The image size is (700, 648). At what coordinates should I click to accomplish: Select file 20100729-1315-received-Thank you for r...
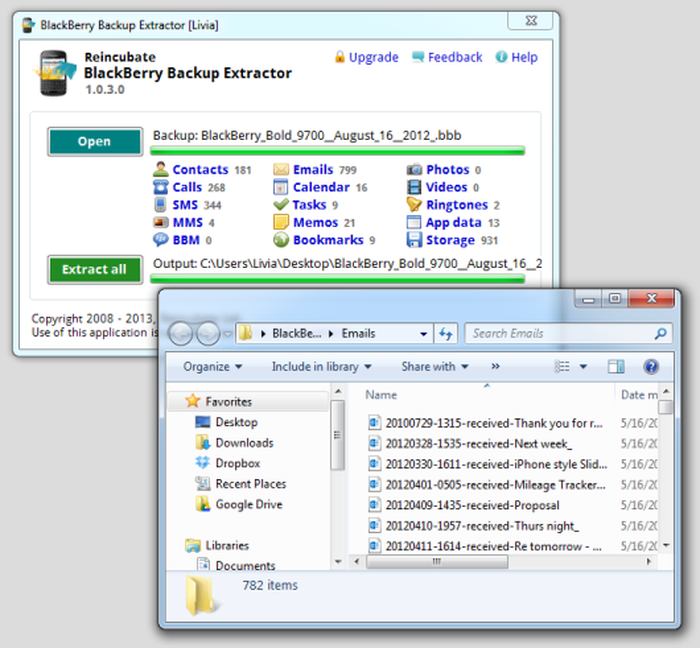486,423
